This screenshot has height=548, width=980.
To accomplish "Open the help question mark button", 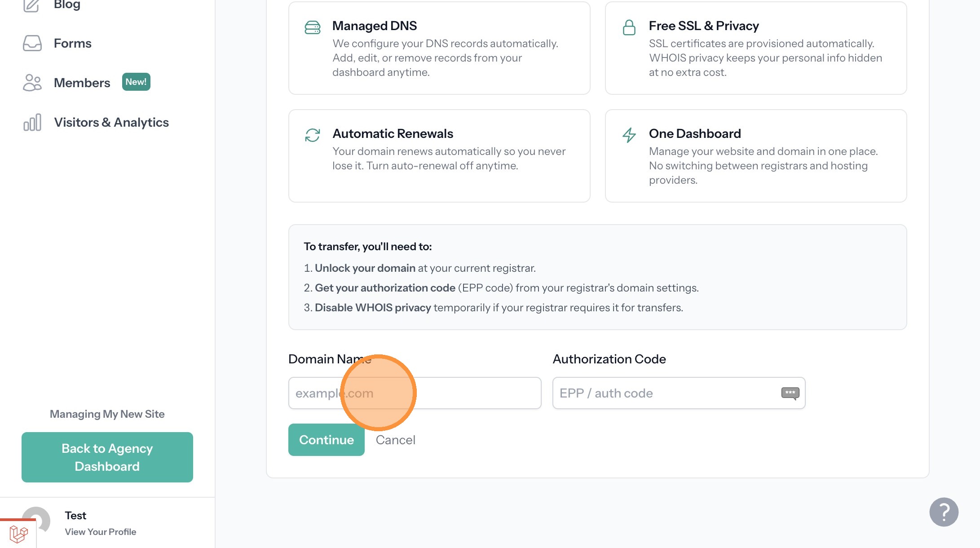I will pos(944,512).
